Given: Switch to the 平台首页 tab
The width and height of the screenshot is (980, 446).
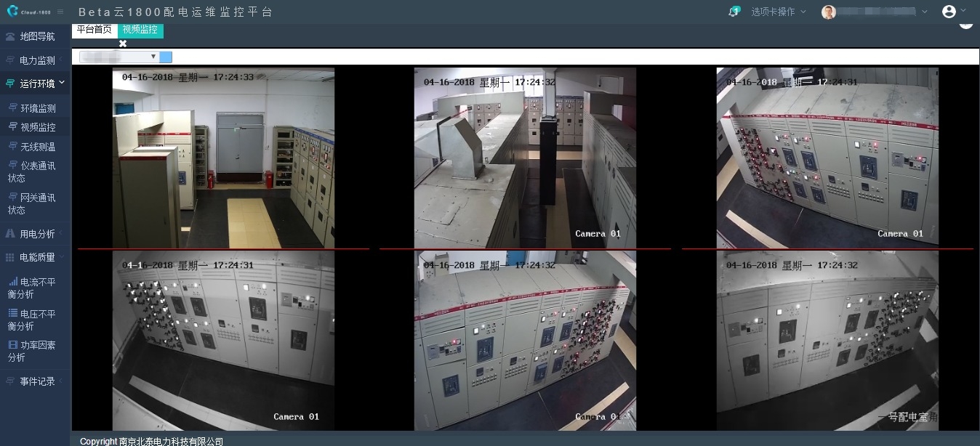Looking at the screenshot, I should (95, 30).
